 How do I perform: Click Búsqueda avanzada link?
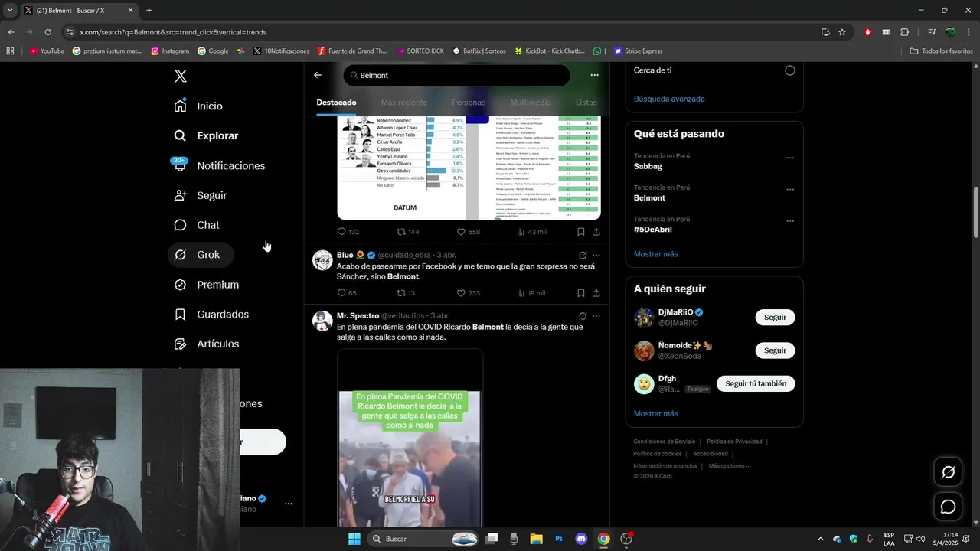coord(669,99)
